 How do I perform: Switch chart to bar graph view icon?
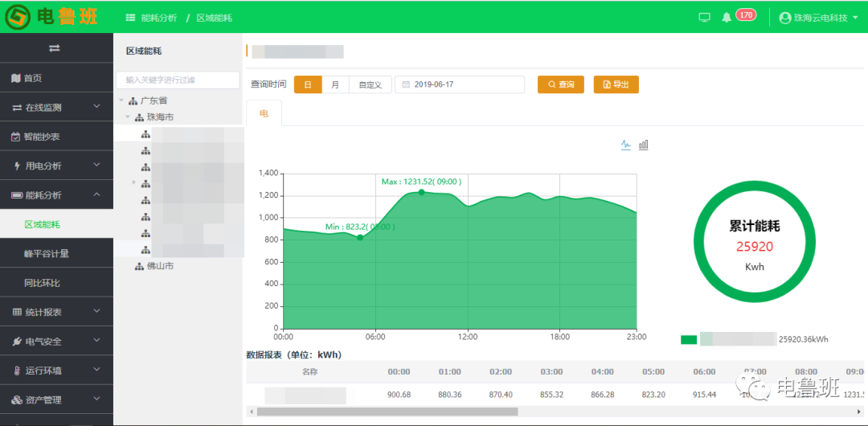(x=643, y=145)
